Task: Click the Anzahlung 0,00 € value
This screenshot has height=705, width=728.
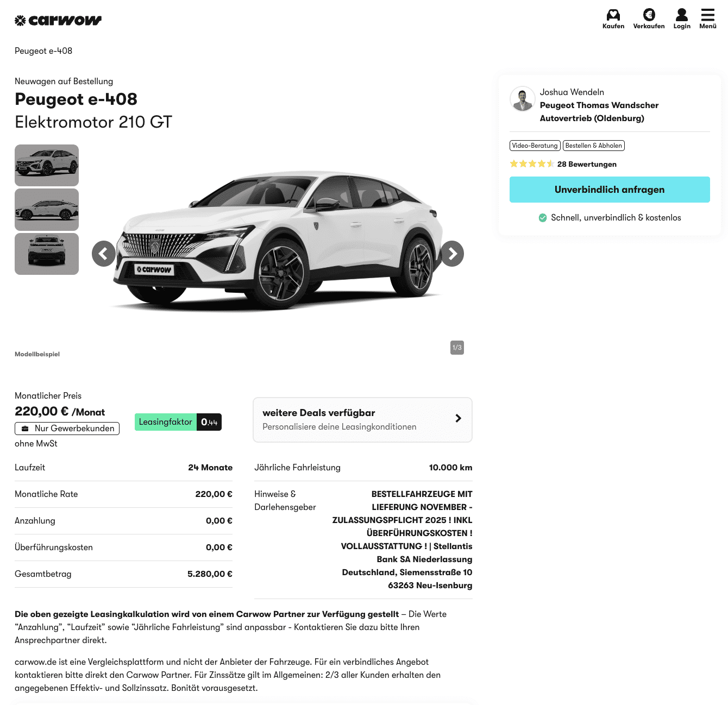Action: coord(219,521)
